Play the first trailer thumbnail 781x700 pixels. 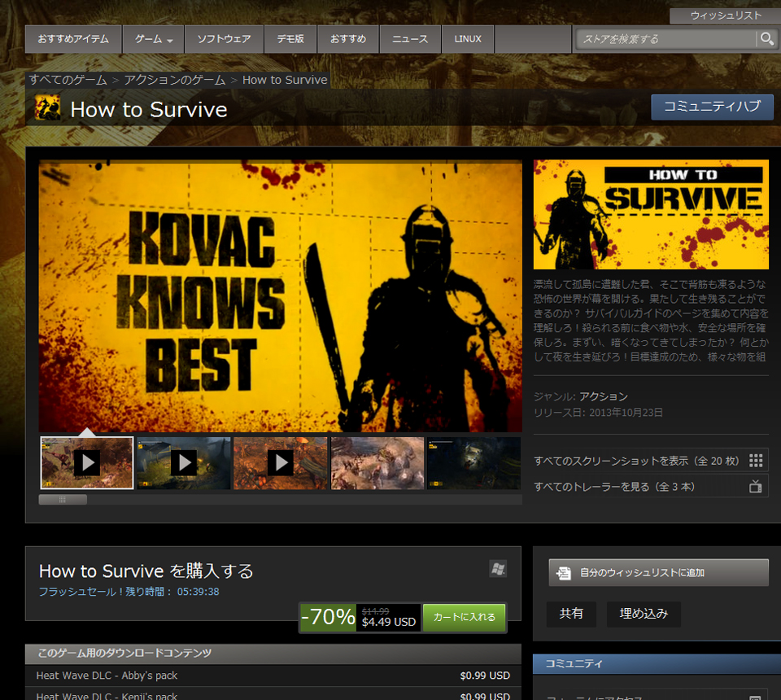87,463
